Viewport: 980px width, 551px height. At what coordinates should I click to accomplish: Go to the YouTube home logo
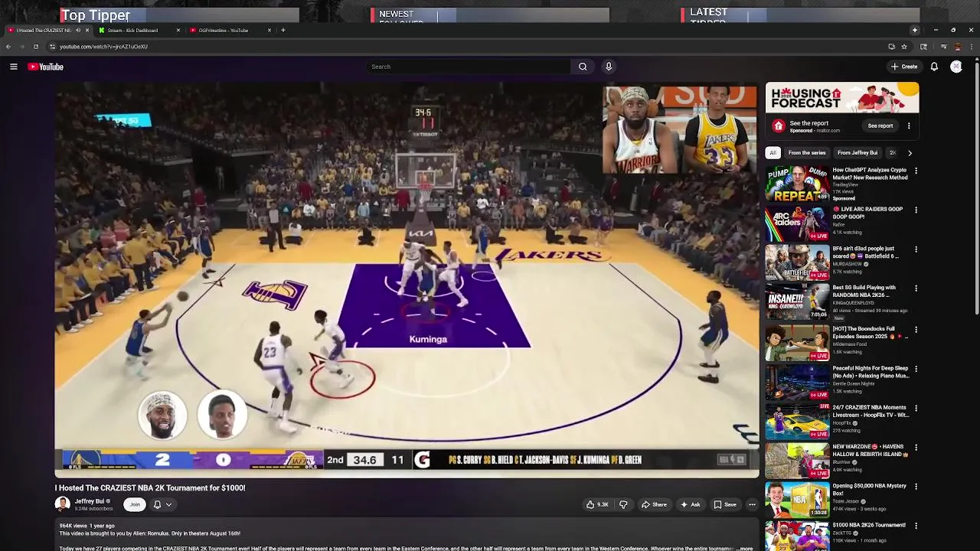[x=46, y=67]
